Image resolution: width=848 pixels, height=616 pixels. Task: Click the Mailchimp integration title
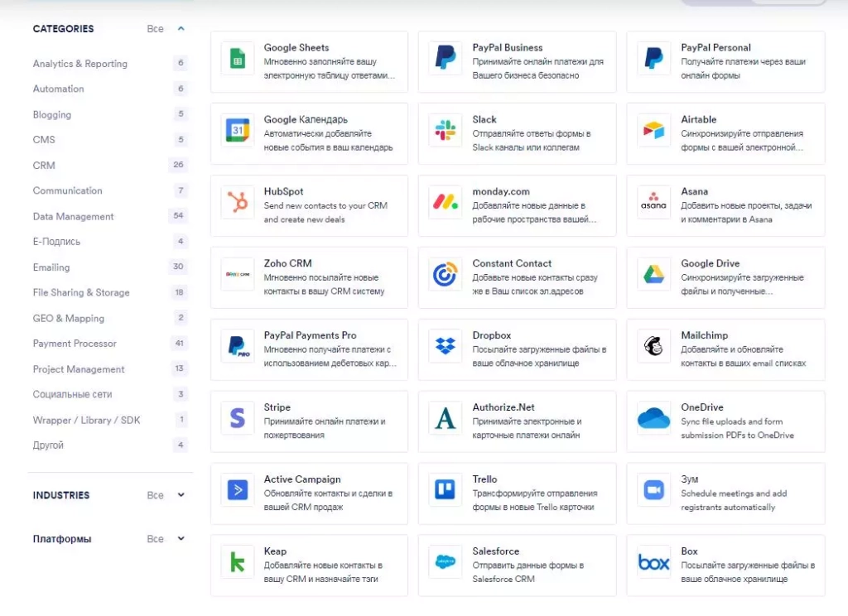coord(704,335)
